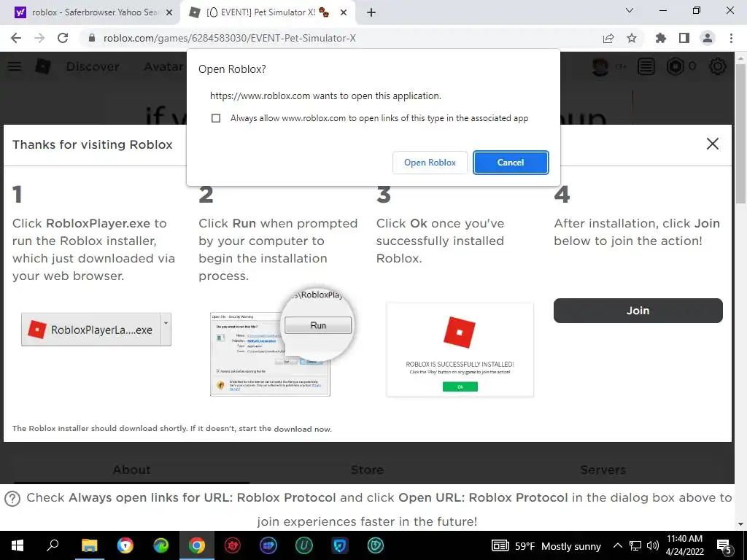Close the Pet Simulator X tab

pos(344,13)
